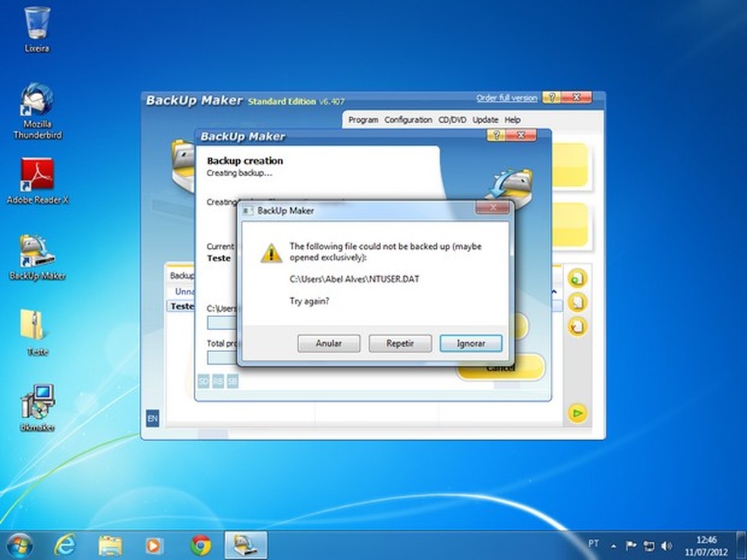The height and width of the screenshot is (560, 747).
Task: Open the Configuration menu
Action: point(408,120)
